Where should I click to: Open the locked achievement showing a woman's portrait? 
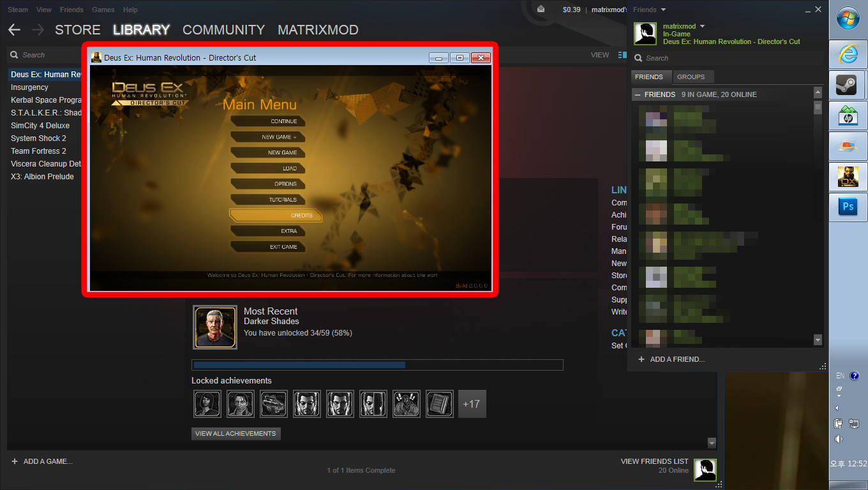pos(207,404)
